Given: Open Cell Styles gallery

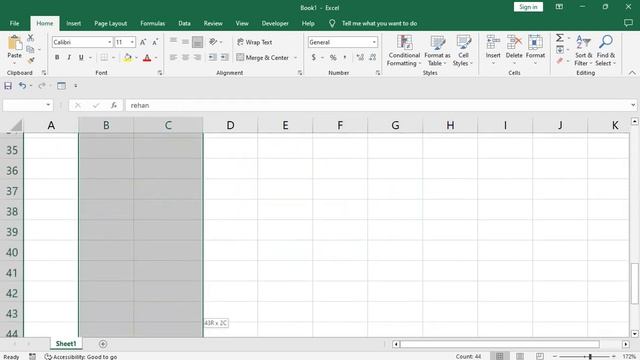Looking at the screenshot, I should 463,51.
